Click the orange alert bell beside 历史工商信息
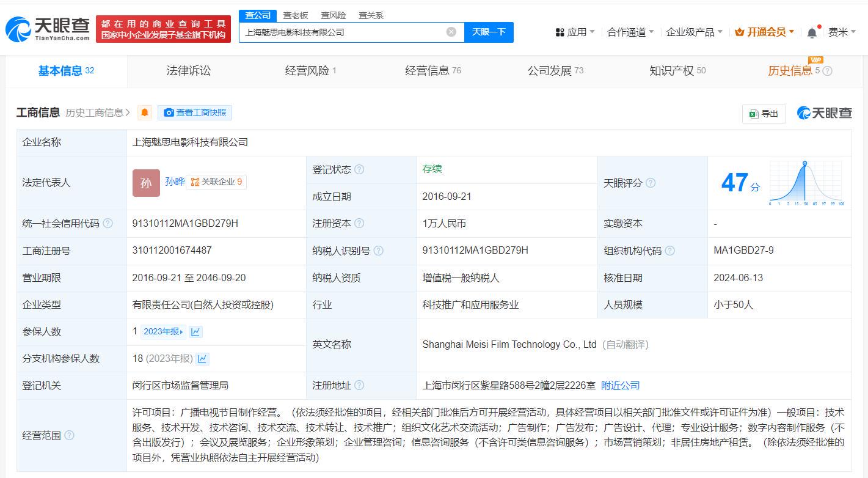Viewport: 868px width, 478px height. (145, 112)
